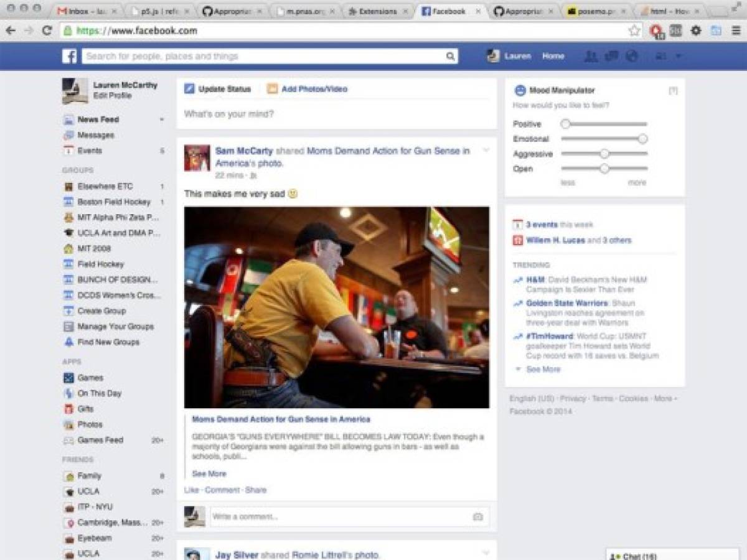The image size is (747, 560).
Task: Open account settings dropdown arrow in blue bar
Action: coord(679,56)
